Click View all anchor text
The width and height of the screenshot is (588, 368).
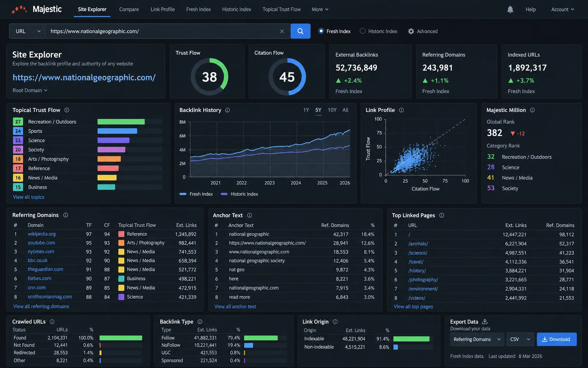pos(235,307)
